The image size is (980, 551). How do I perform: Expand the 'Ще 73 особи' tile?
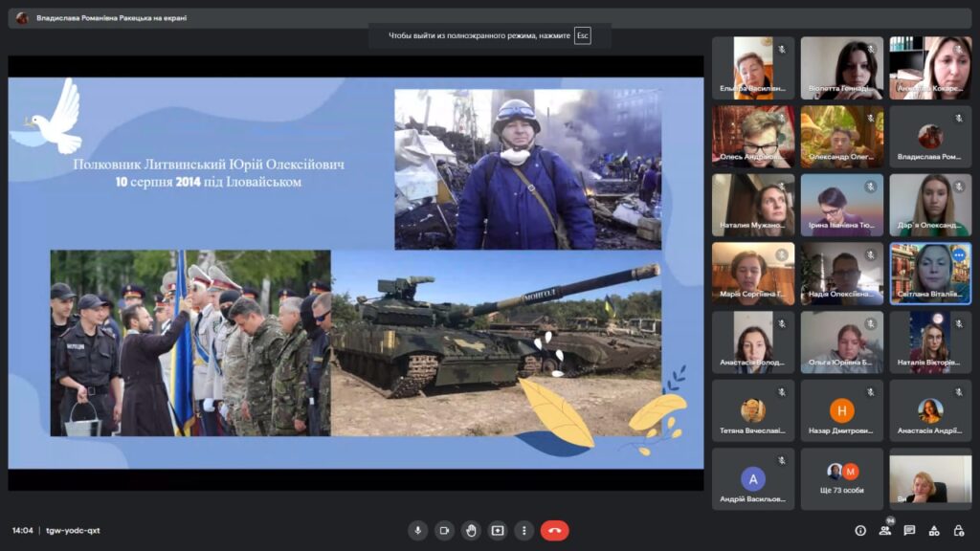click(842, 478)
